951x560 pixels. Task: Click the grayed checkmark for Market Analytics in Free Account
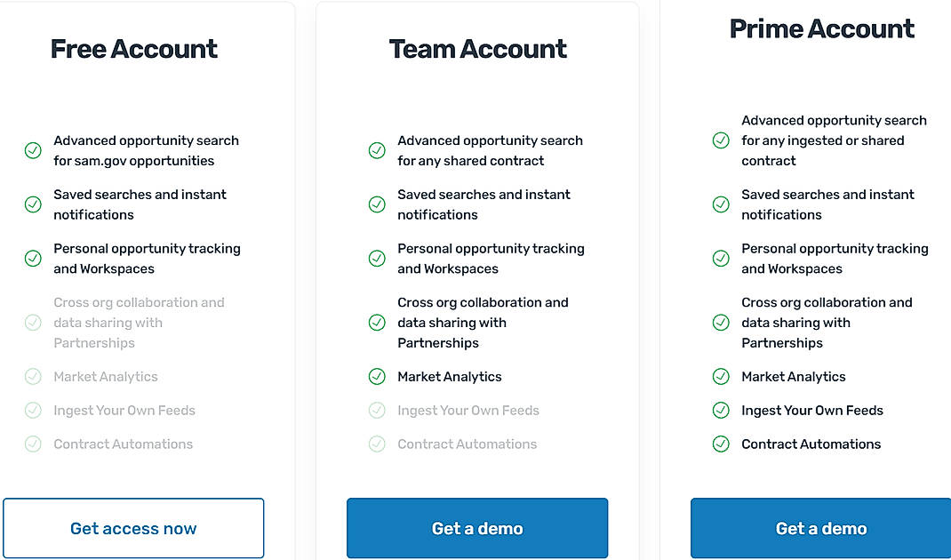pyautogui.click(x=33, y=376)
